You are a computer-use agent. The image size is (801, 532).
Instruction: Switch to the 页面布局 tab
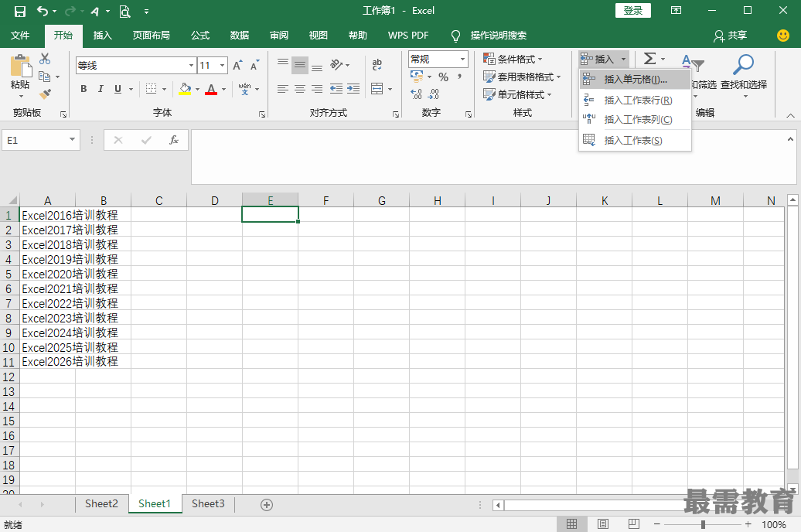152,36
